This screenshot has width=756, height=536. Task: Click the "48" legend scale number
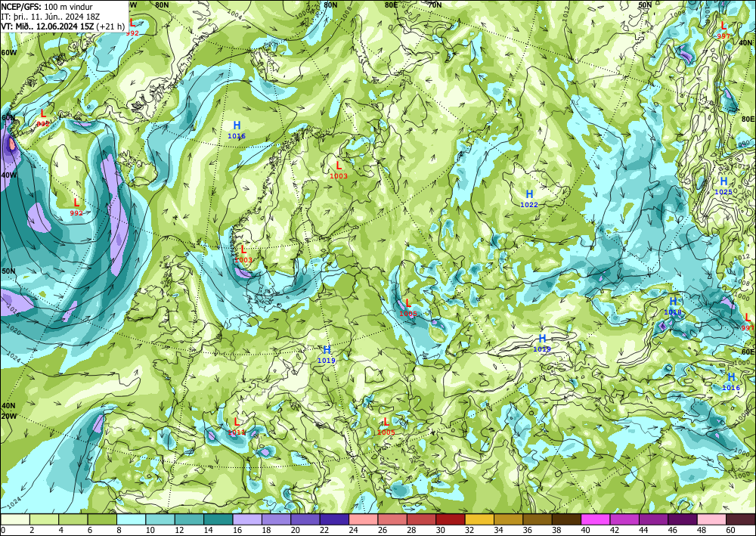point(702,531)
